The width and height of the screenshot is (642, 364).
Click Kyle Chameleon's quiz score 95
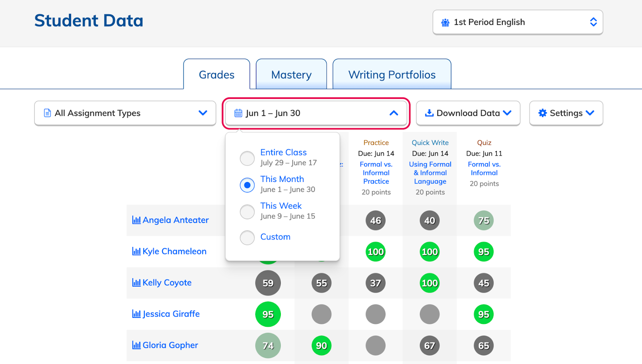484,252
